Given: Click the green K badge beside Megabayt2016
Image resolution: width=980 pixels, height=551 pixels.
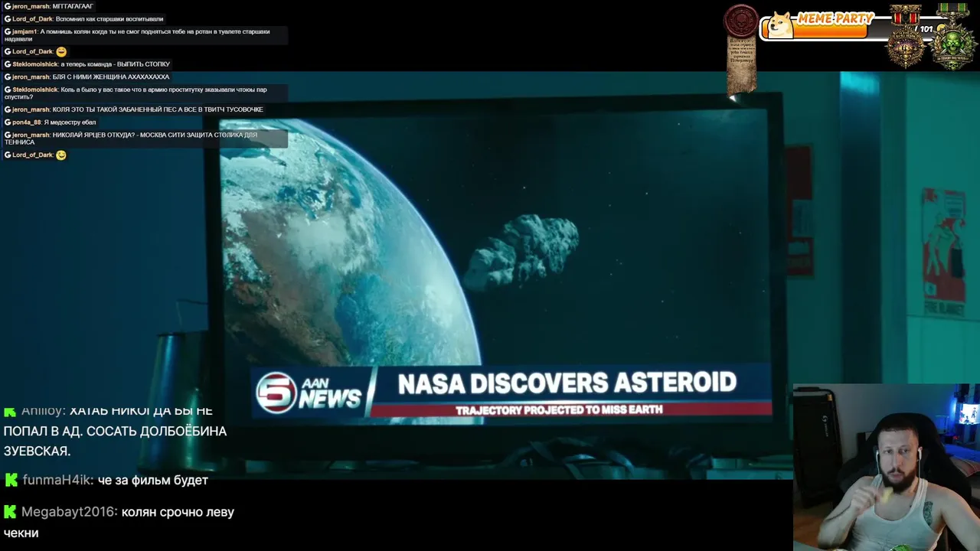Looking at the screenshot, I should click(x=11, y=511).
